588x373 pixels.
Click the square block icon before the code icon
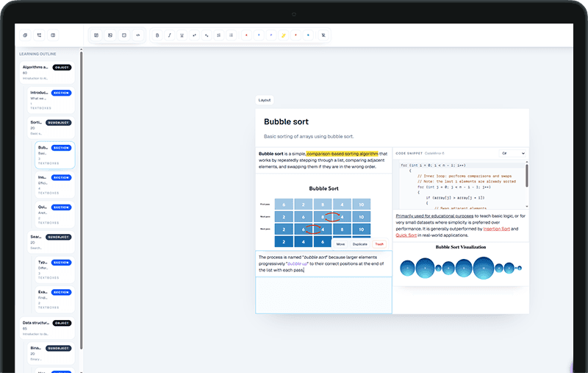[x=124, y=35]
